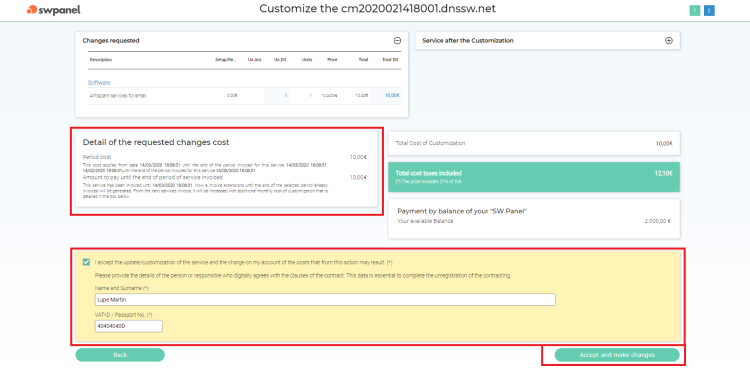Open the Software category link
Viewport: 750px width, 368px height.
tap(99, 83)
